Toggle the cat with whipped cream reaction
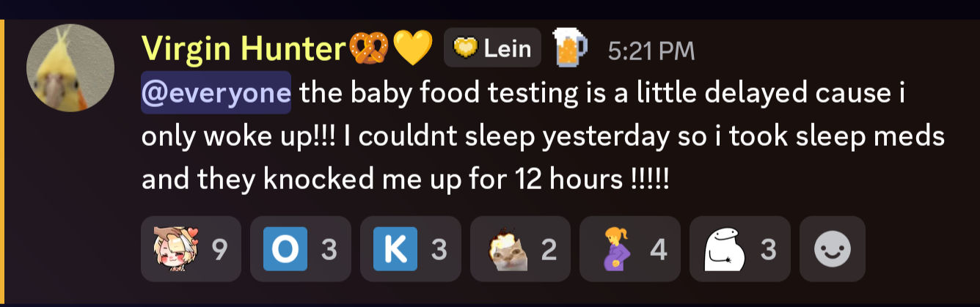This screenshot has width=980, height=307. (520, 249)
